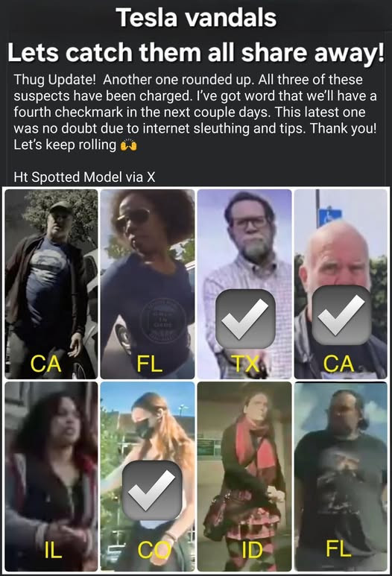Open the bottom-right FL photo in black t-shirt
The width and height of the screenshot is (392, 576).
click(341, 476)
